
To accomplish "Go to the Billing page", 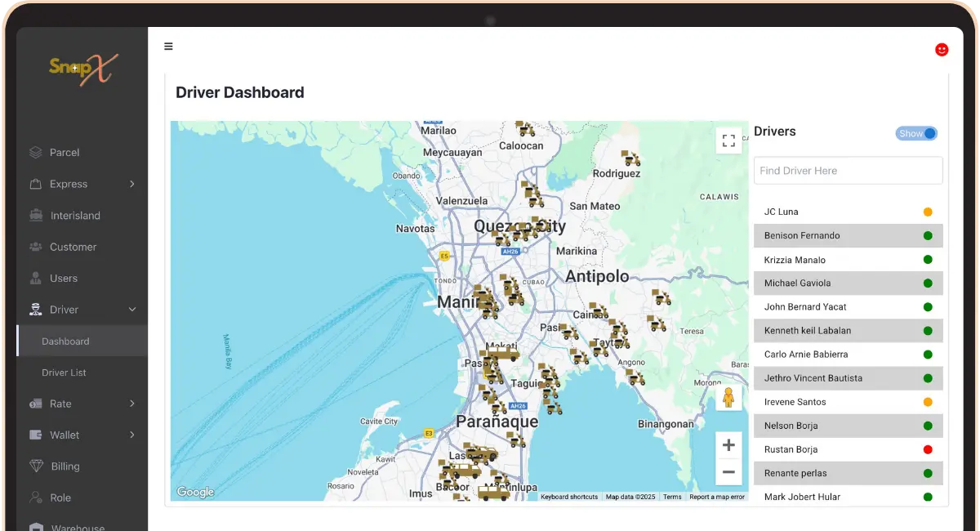I will coord(65,466).
